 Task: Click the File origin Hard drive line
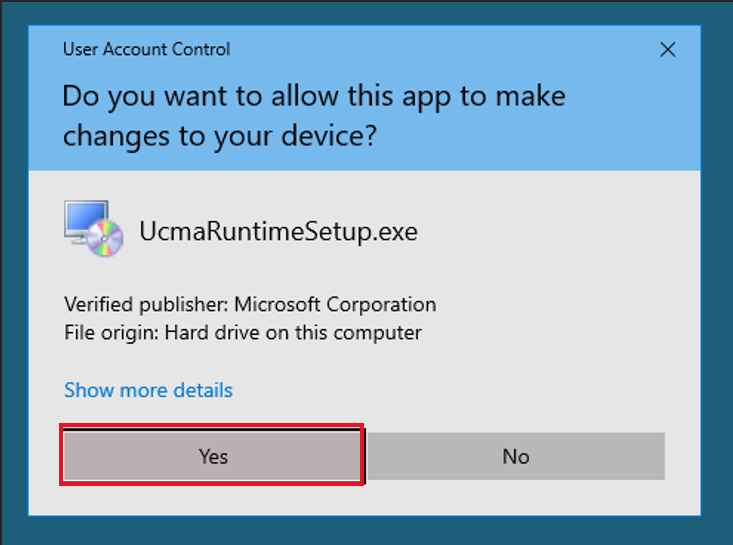(x=243, y=333)
